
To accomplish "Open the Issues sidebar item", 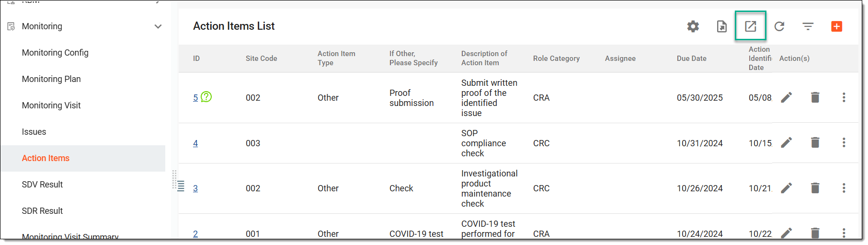I will coord(34,132).
